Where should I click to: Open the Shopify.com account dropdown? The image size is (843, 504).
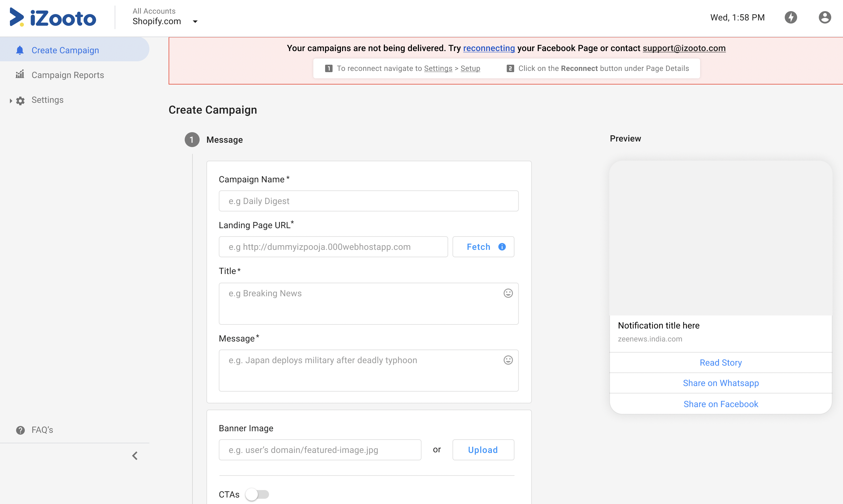(x=195, y=21)
